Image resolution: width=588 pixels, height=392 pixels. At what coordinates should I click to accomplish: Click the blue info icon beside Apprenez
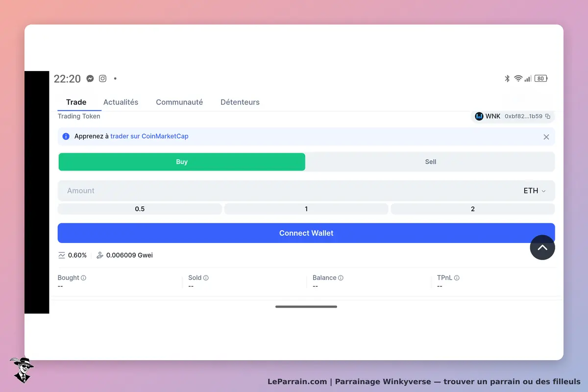(66, 136)
